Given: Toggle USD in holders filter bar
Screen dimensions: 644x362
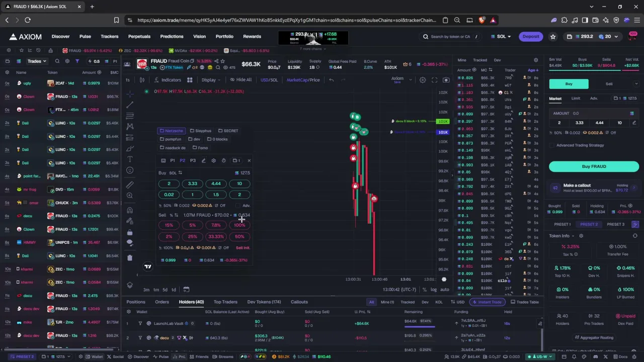Looking at the screenshot, I should point(458,302).
